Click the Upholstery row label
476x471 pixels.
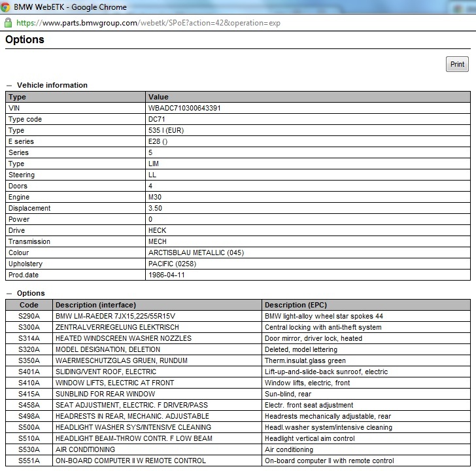coord(25,264)
